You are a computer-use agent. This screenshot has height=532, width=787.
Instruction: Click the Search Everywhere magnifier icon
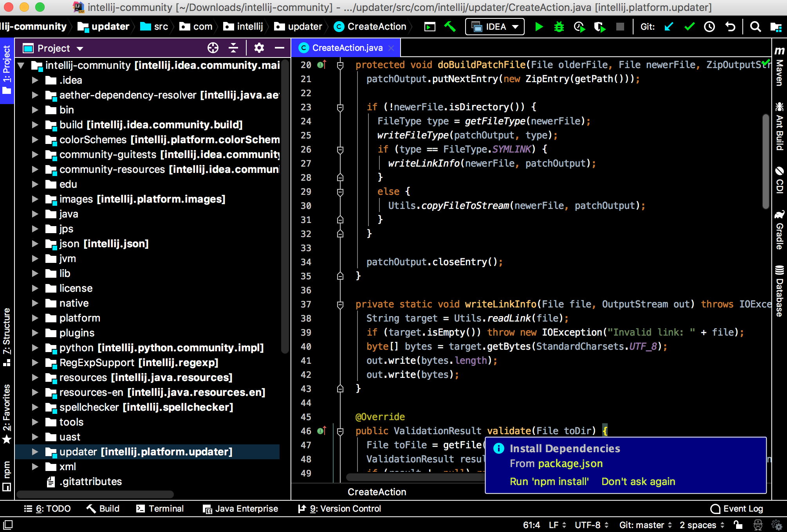755,27
